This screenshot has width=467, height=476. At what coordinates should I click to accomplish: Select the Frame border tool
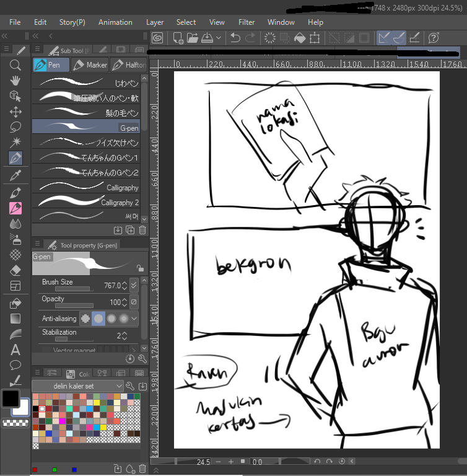[15, 286]
